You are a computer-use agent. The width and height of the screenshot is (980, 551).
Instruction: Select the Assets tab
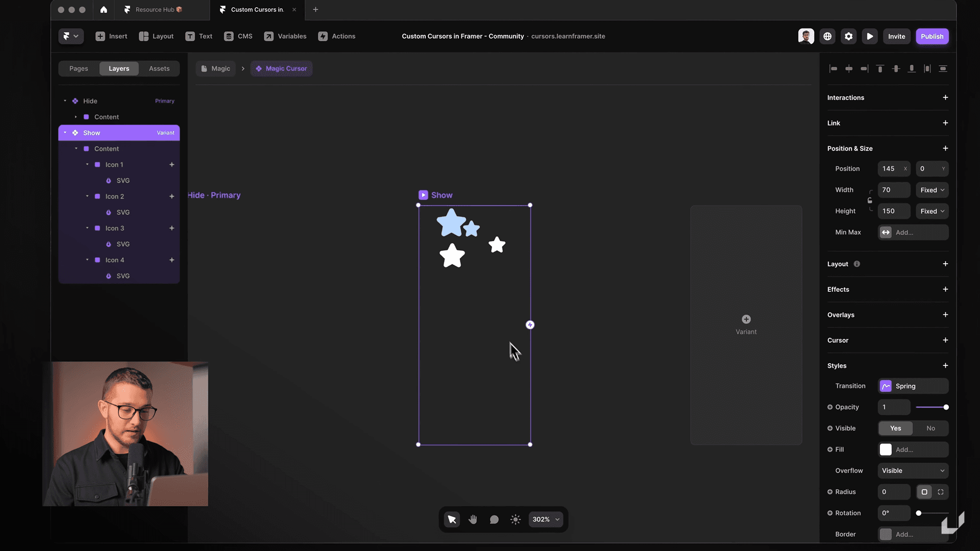click(159, 68)
